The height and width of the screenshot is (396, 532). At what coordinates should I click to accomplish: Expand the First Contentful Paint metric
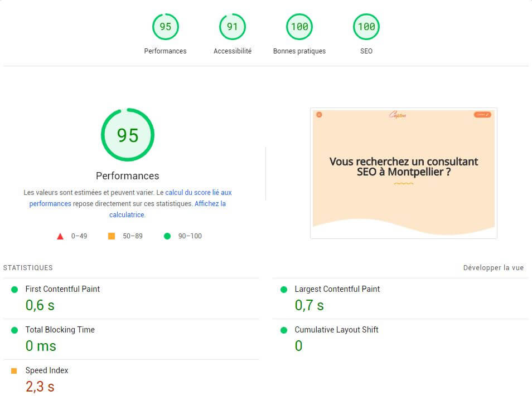click(62, 289)
